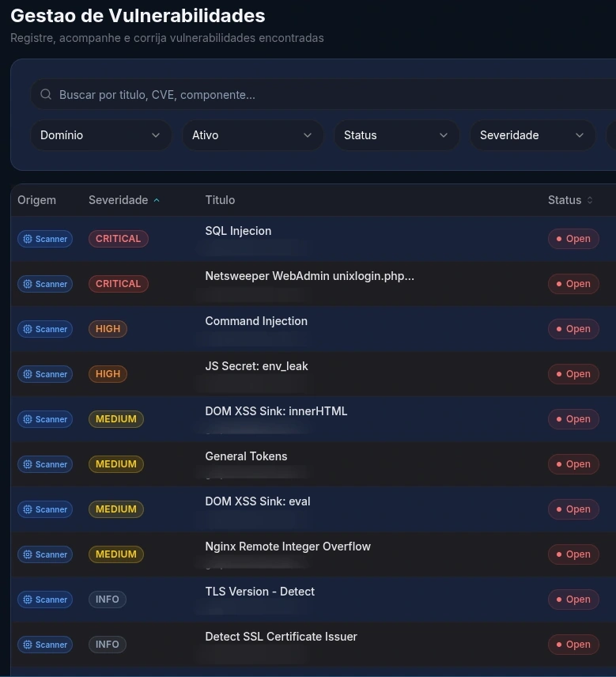Click the Titulo column header

click(x=220, y=200)
